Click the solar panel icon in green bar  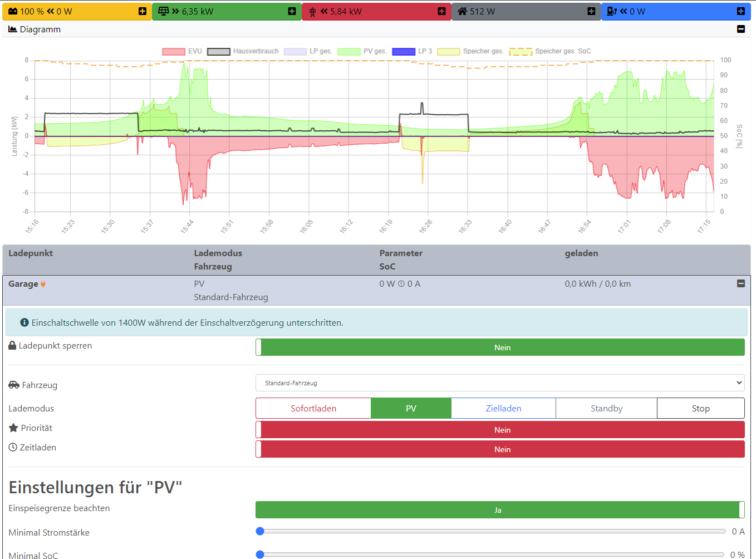tap(163, 11)
